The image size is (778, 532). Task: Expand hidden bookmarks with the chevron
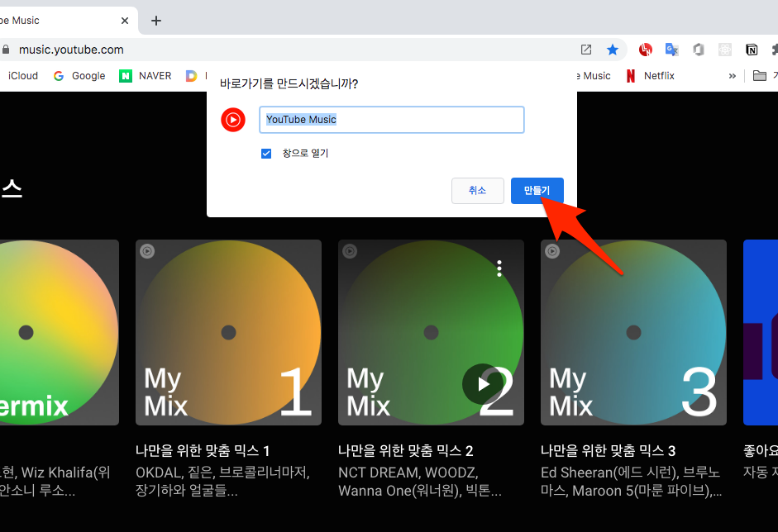[733, 76]
